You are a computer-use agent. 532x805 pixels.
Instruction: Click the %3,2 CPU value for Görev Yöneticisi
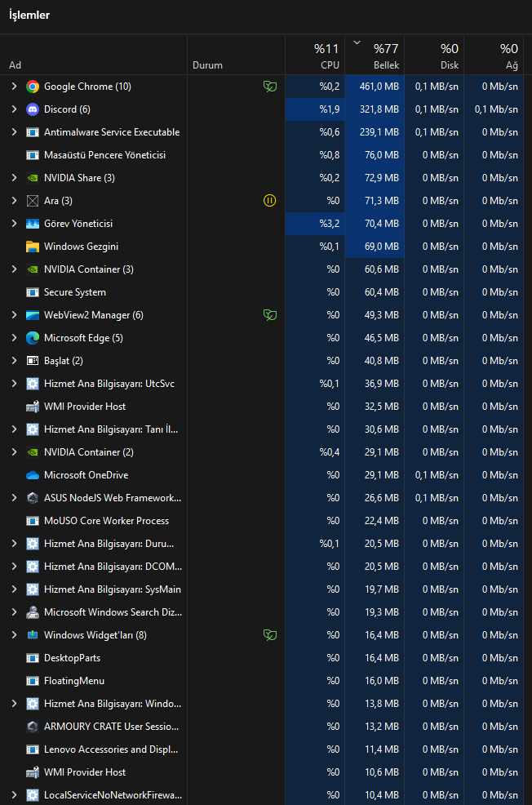pos(315,224)
